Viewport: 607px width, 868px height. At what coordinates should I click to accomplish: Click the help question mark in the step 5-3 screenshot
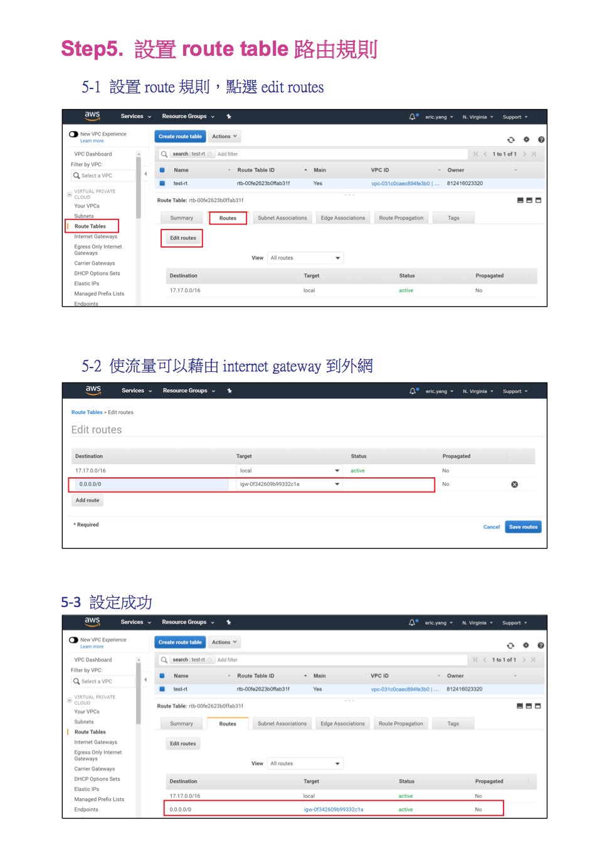[x=541, y=645]
